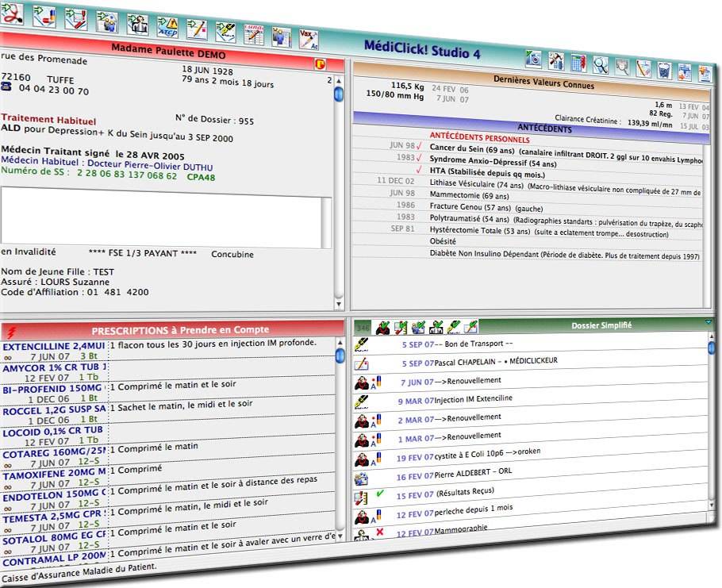Open the Vax vaccination syringe icon
Image resolution: width=722 pixels, height=588 pixels.
[x=309, y=40]
